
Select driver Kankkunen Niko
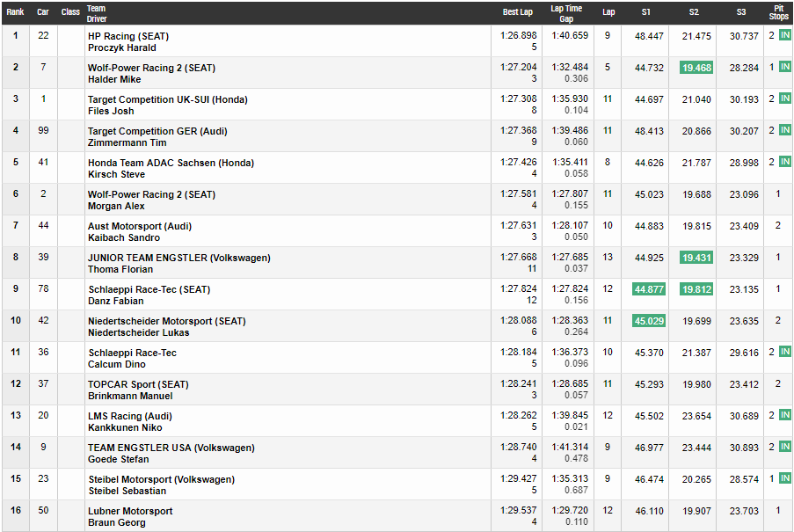click(125, 427)
